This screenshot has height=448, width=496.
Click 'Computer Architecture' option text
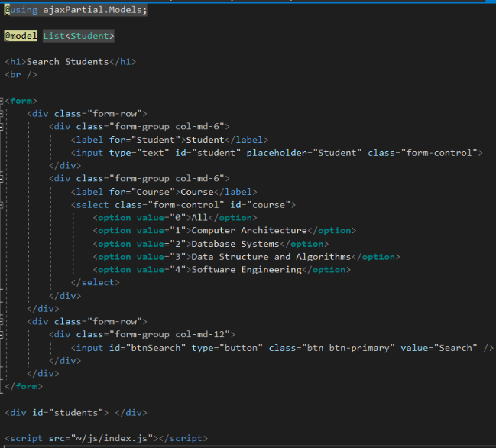coord(249,231)
